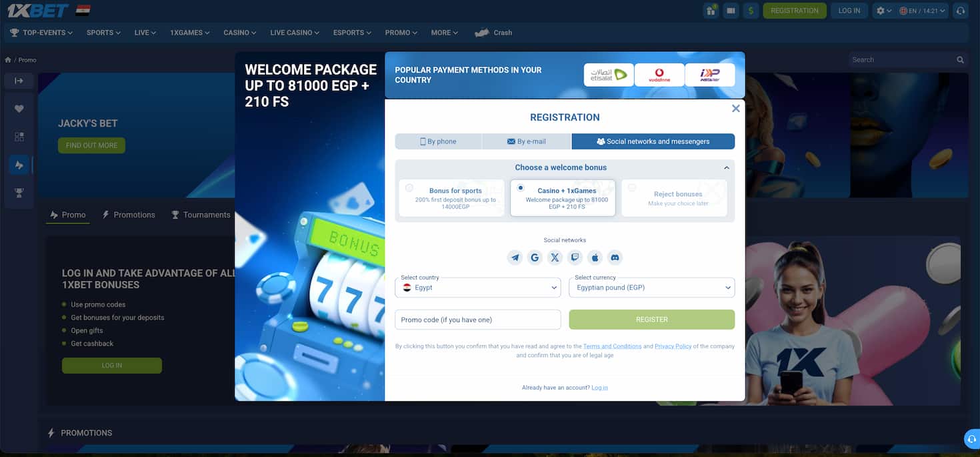Choose the InstaPay payment method
Viewport: 980px width, 457px height.
click(710, 75)
